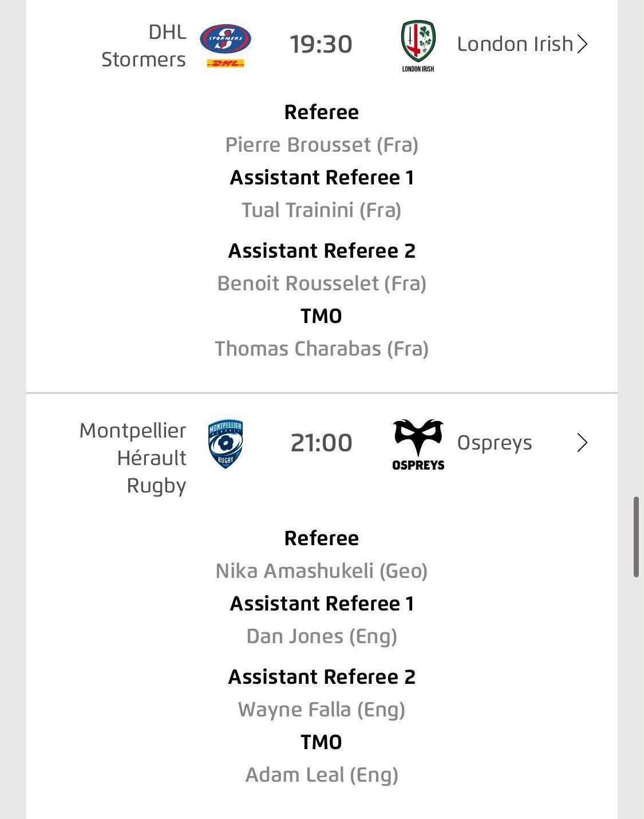Click referee Pierre Brousset's name
The width and height of the screenshot is (644, 819).
coord(322,145)
